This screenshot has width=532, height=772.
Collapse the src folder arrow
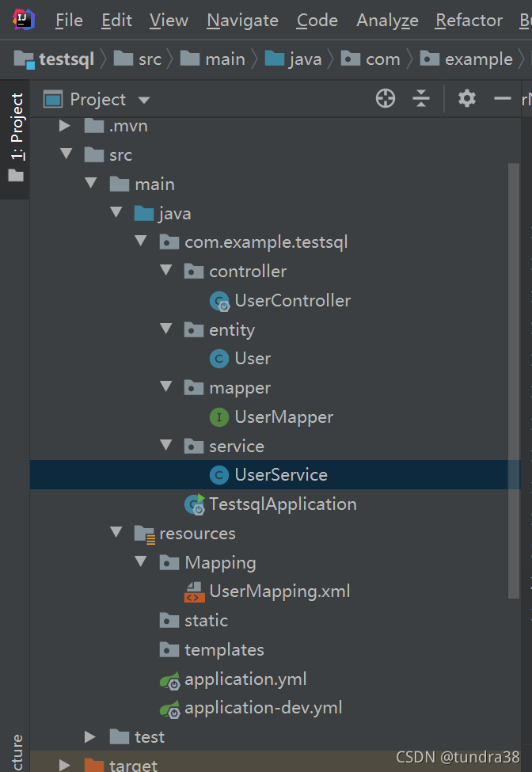pos(66,154)
